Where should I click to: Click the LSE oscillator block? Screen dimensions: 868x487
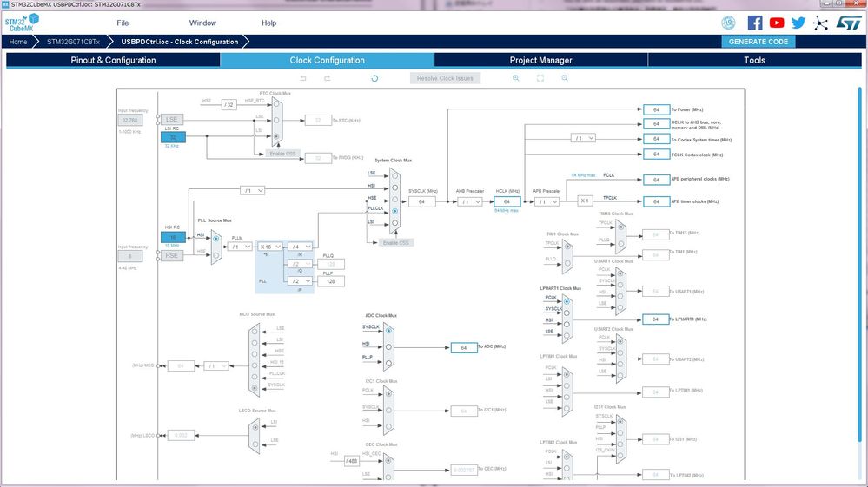click(x=172, y=120)
